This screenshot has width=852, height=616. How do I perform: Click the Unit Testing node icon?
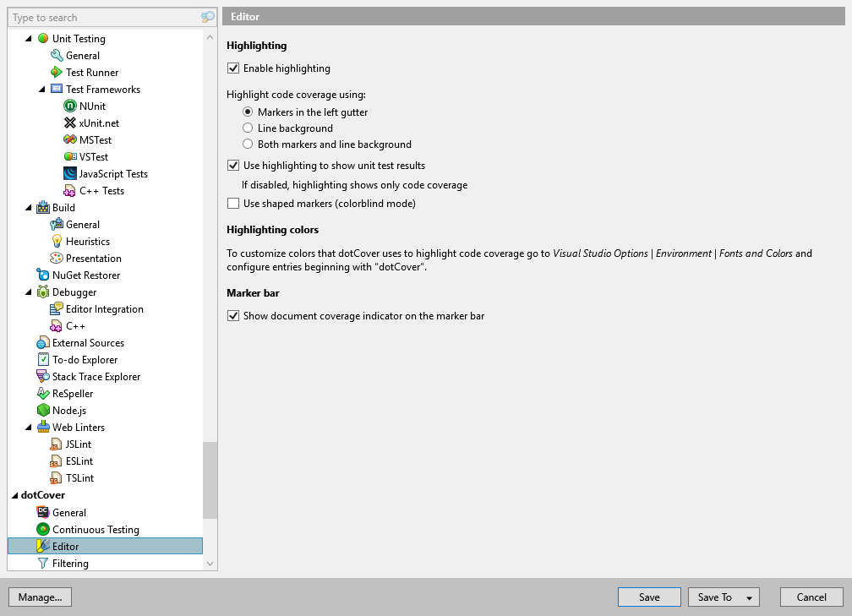tap(43, 39)
